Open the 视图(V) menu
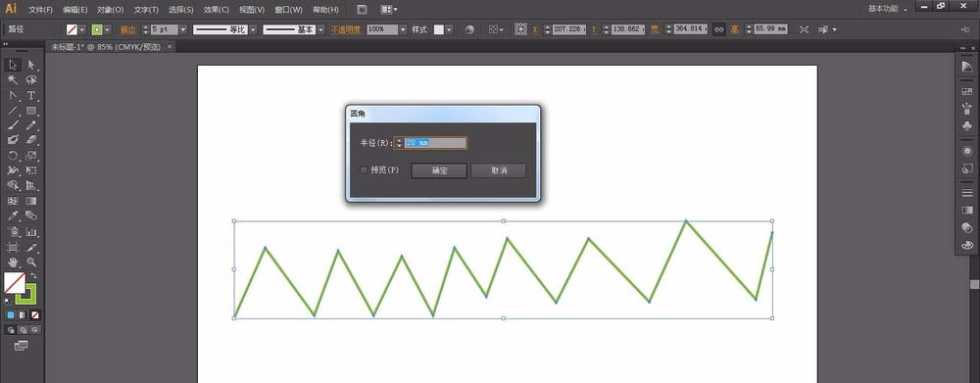The height and width of the screenshot is (383, 980). tap(252, 10)
